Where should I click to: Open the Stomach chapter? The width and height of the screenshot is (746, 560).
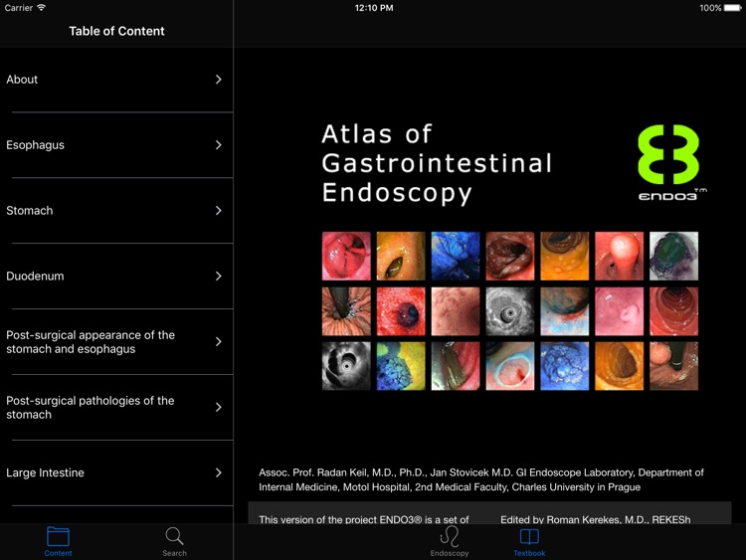pyautogui.click(x=116, y=210)
